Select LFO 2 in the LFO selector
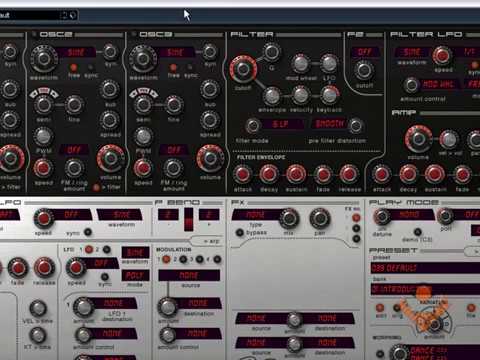480x360 pixels. click(107, 249)
